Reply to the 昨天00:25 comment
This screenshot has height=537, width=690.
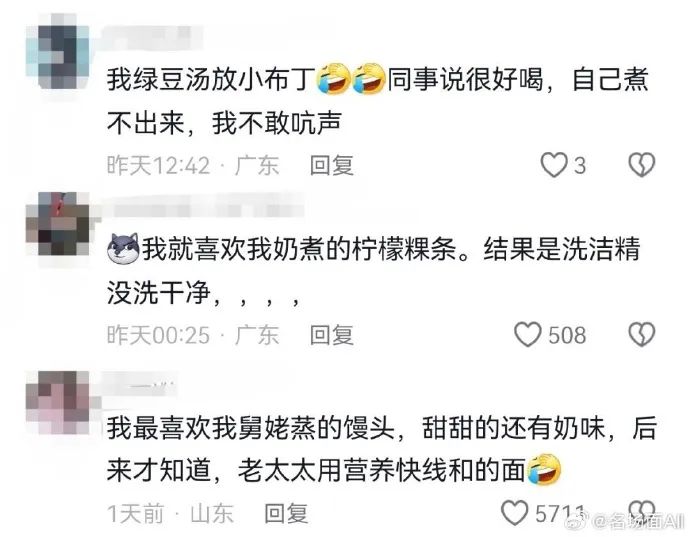pos(332,335)
